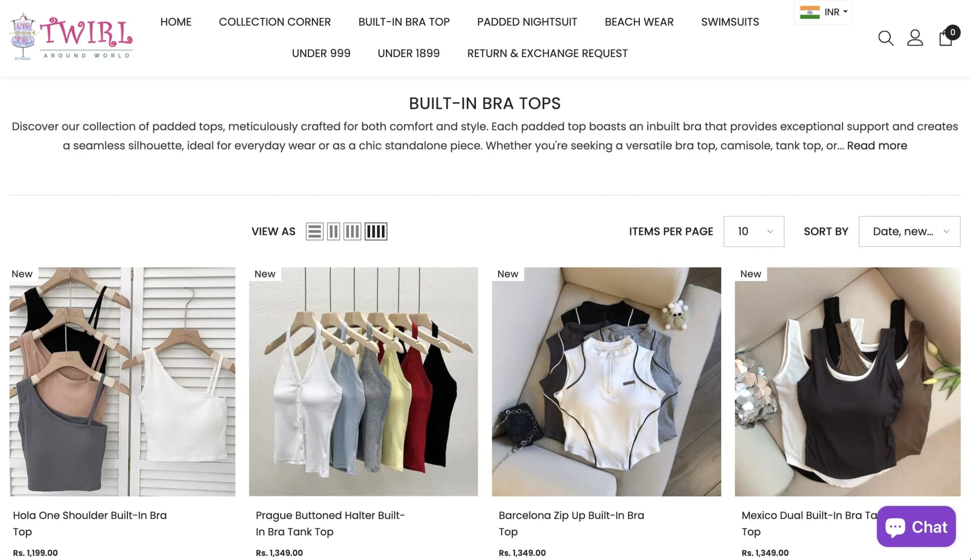Switch to three-column grid view icon
The width and height of the screenshot is (971, 560).
352,231
